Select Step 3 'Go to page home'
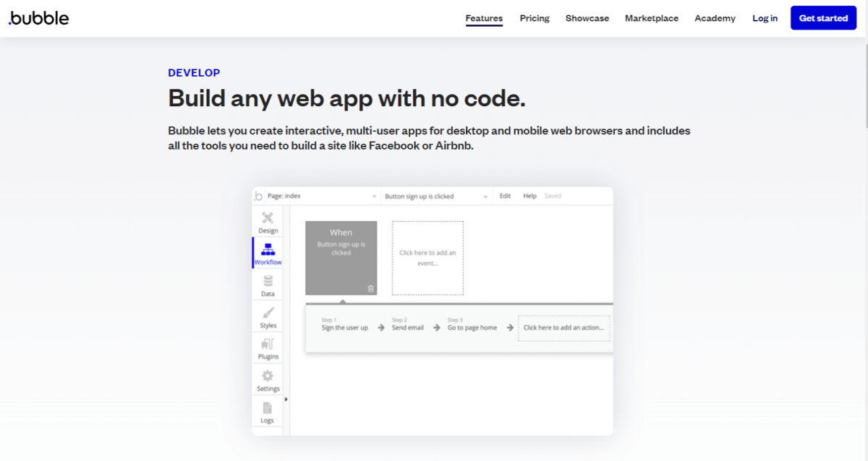This screenshot has height=461, width=868. [472, 324]
